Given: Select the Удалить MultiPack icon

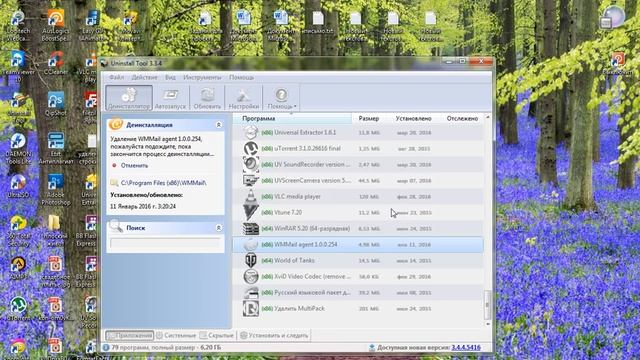Looking at the screenshot, I should (251, 309).
